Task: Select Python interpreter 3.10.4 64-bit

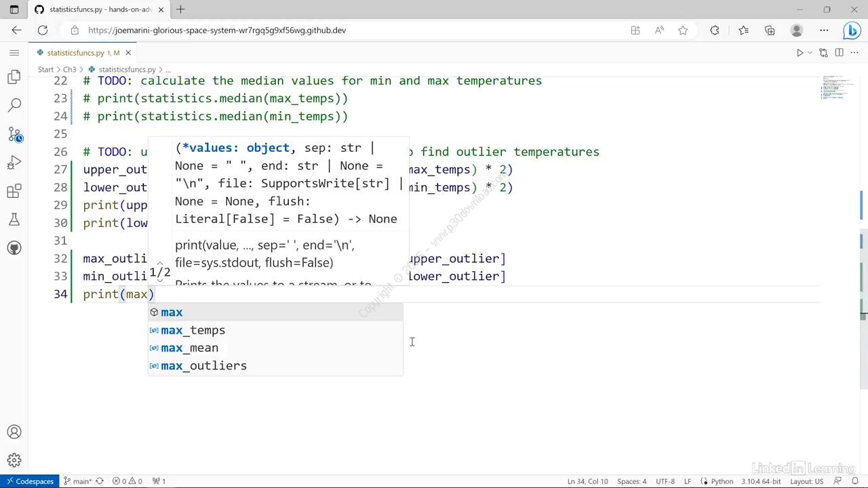Action: point(762,481)
